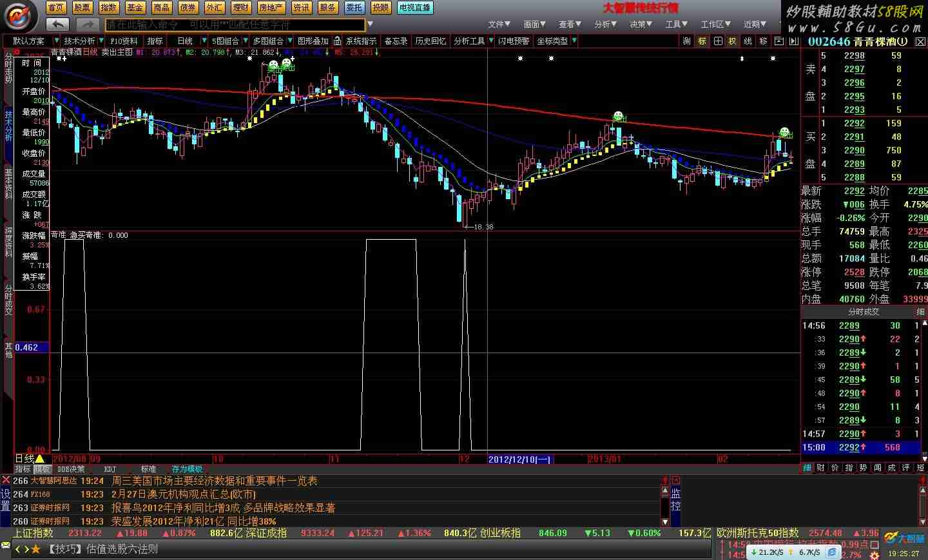This screenshot has height=560, width=928.
Task: Open the 股票 stocks tab
Action: [x=82, y=8]
